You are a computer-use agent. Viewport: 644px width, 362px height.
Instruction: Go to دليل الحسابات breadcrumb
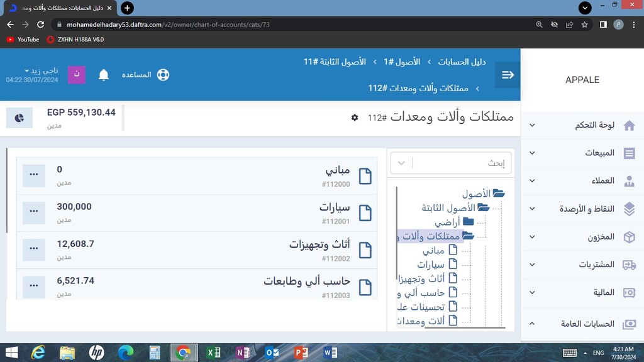462,62
